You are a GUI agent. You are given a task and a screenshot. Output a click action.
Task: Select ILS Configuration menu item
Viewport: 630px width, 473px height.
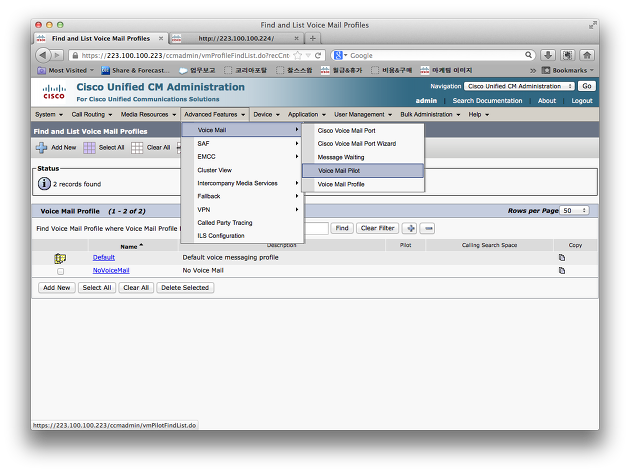coord(242,236)
